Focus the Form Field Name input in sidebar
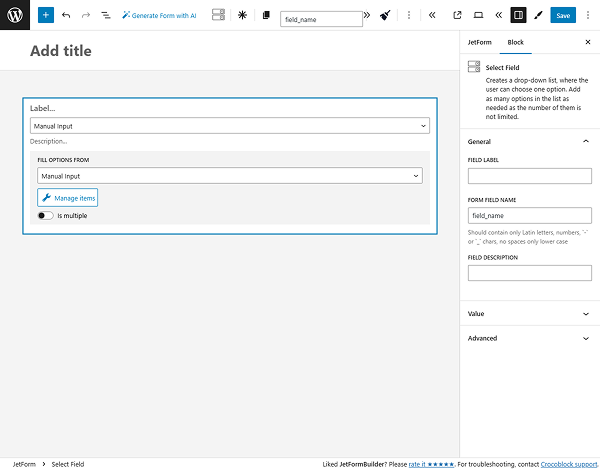 [530, 215]
